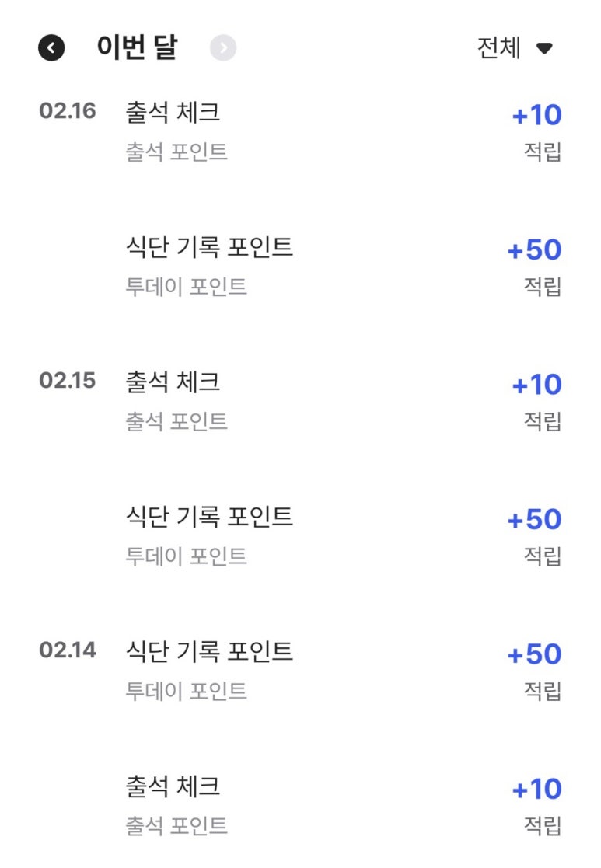601x868 pixels.
Task: Click +10 points on 02.16 attendance
Action: (536, 115)
